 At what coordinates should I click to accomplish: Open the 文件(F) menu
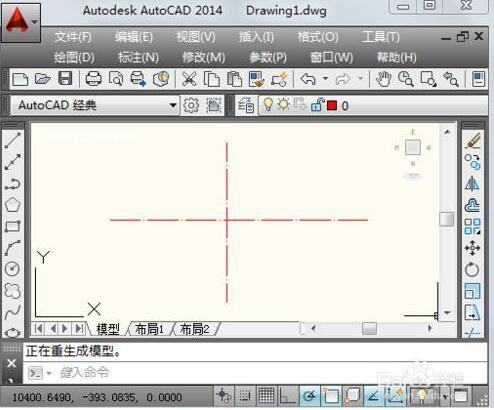tap(73, 37)
